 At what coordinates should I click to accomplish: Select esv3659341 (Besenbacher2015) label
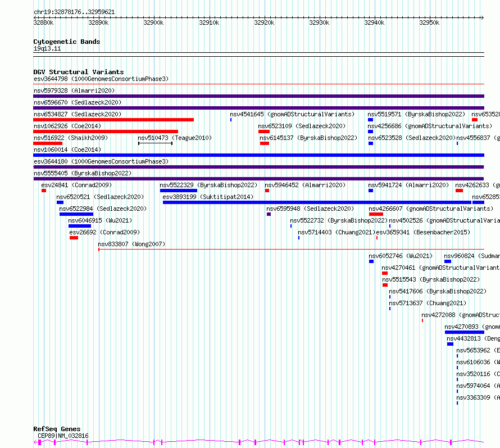pyautogui.click(x=423, y=232)
